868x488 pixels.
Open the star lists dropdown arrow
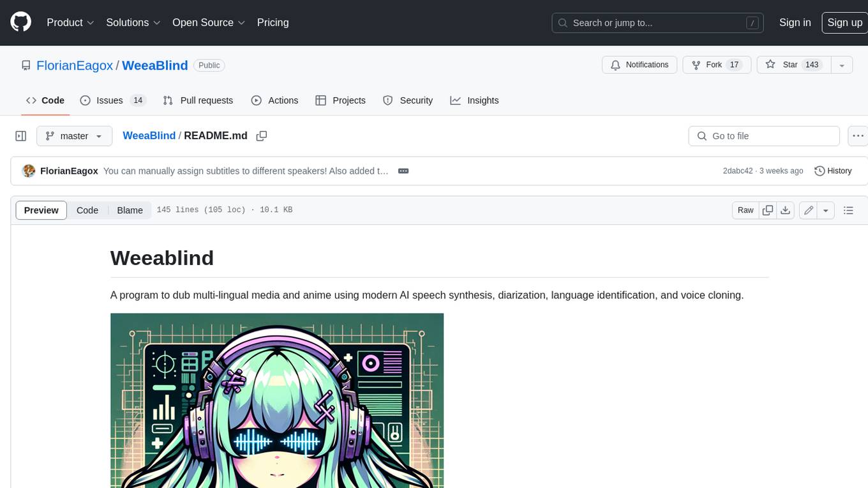click(x=842, y=65)
